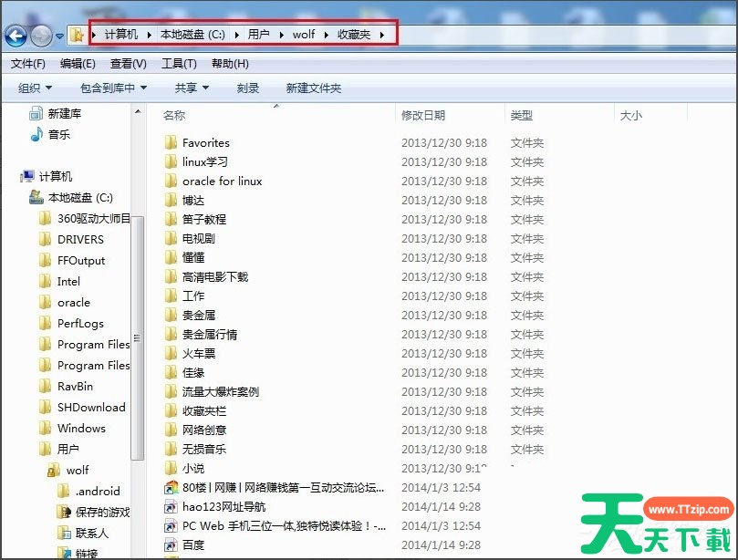Click the 收藏夹栏 folder icon
The image size is (738, 560).
171,410
